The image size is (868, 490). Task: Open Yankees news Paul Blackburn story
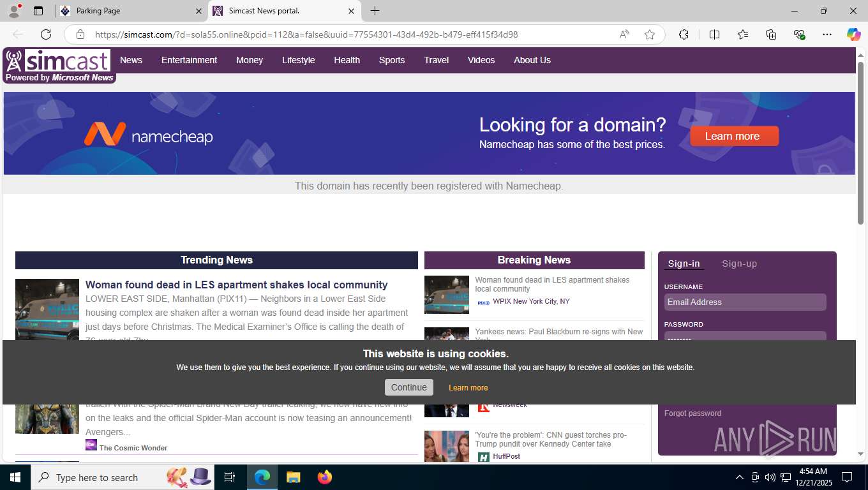pos(559,332)
